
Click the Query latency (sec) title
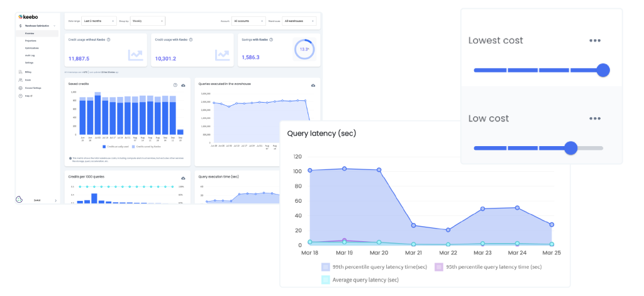(x=321, y=134)
